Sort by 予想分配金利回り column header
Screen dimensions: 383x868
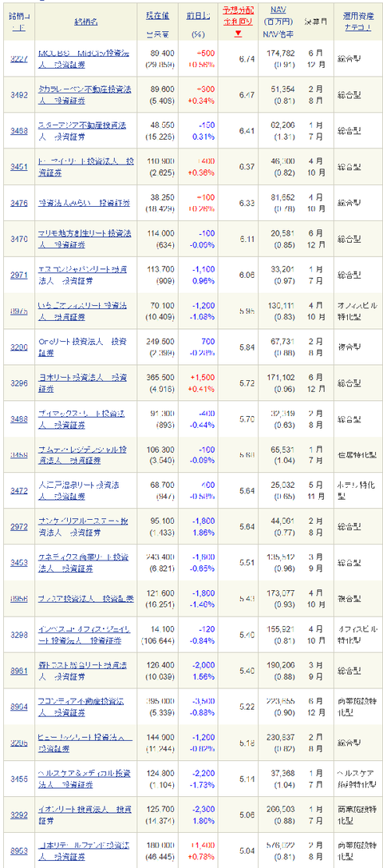pyautogui.click(x=238, y=16)
